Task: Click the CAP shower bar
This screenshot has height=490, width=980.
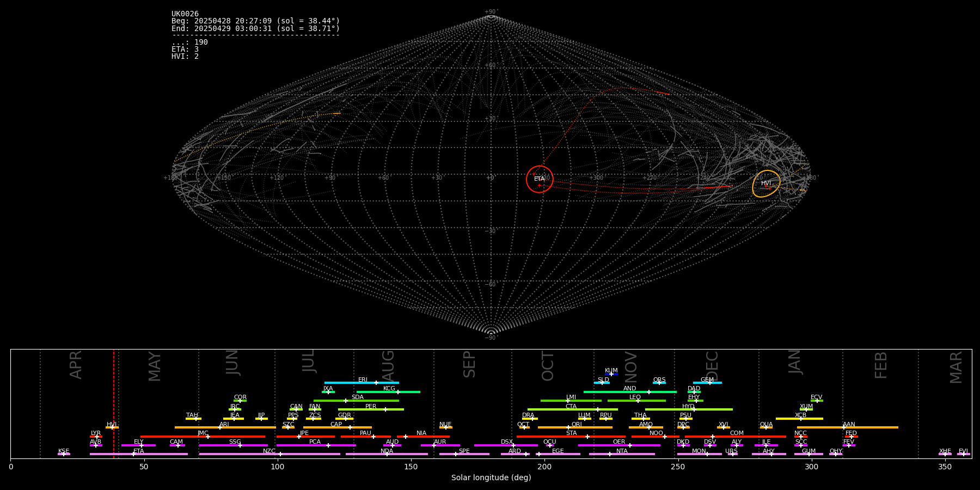Action: coord(338,427)
